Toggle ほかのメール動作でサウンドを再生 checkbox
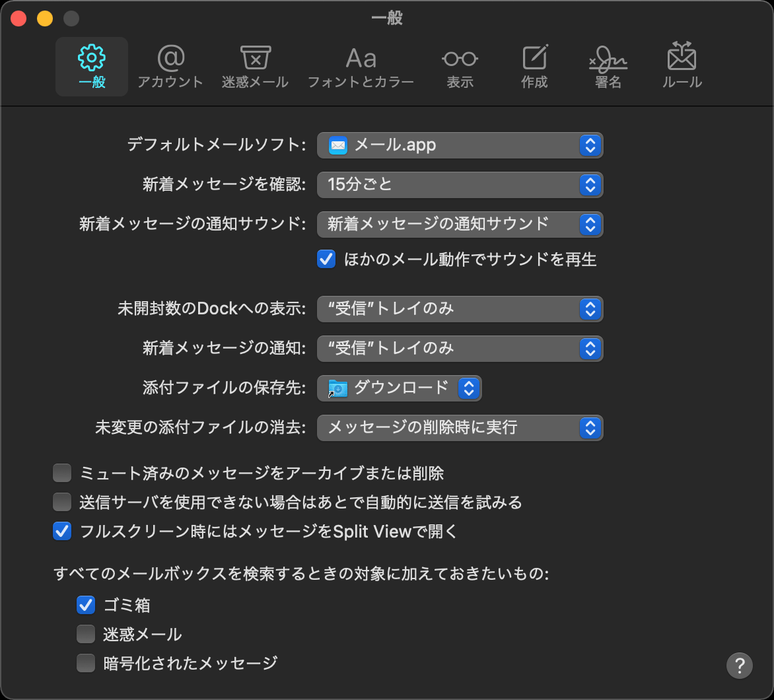The image size is (774, 700). point(326,260)
